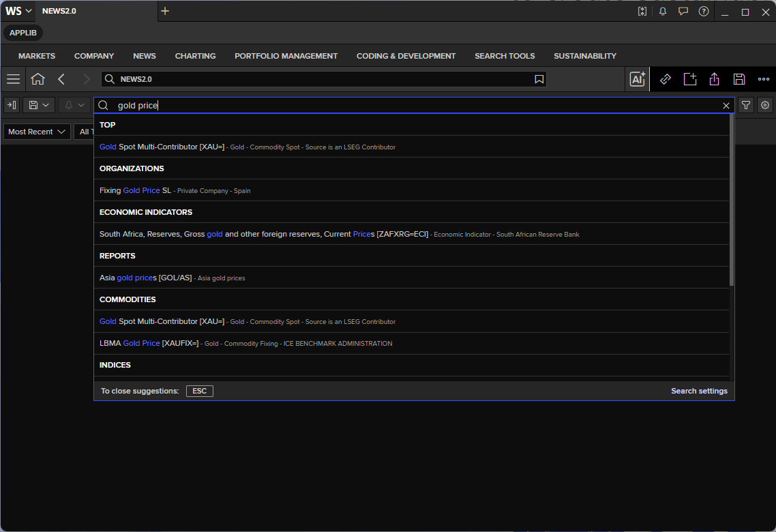The image size is (776, 532).
Task: Open the PORTFOLIO MANAGEMENT menu
Action: (286, 56)
